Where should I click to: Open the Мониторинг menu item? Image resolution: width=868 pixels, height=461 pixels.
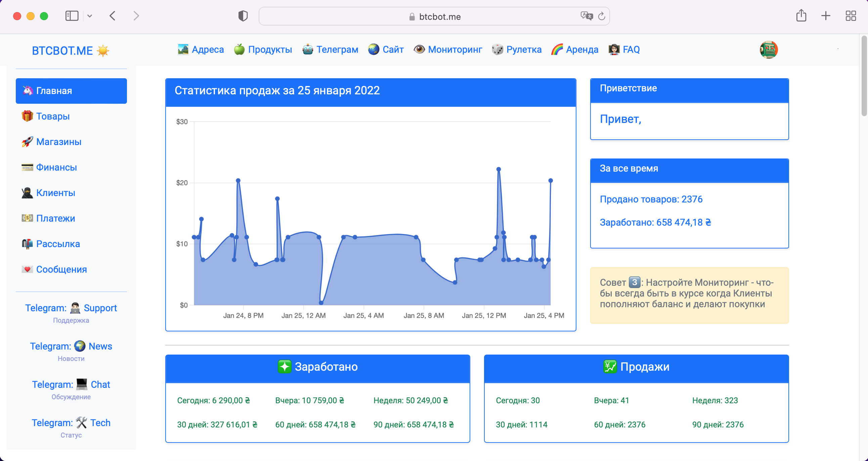pos(448,49)
